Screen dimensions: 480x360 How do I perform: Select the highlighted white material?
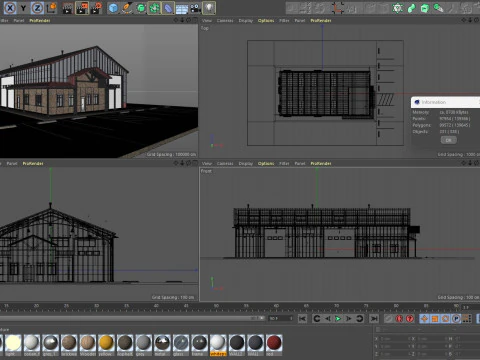tap(218, 345)
